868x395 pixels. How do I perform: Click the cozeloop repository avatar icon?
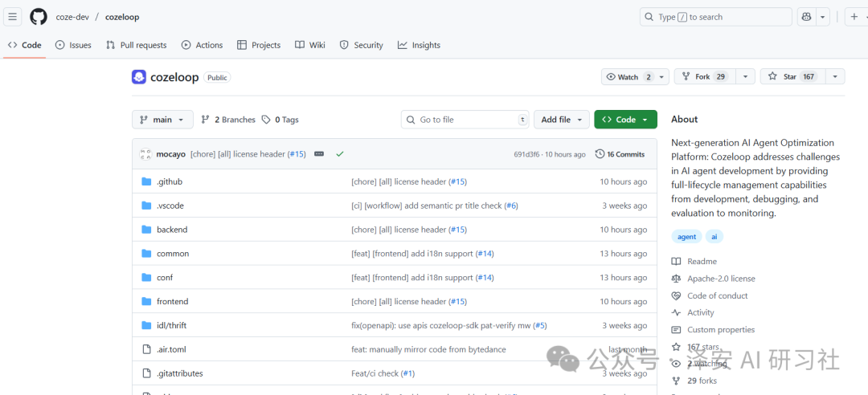139,77
